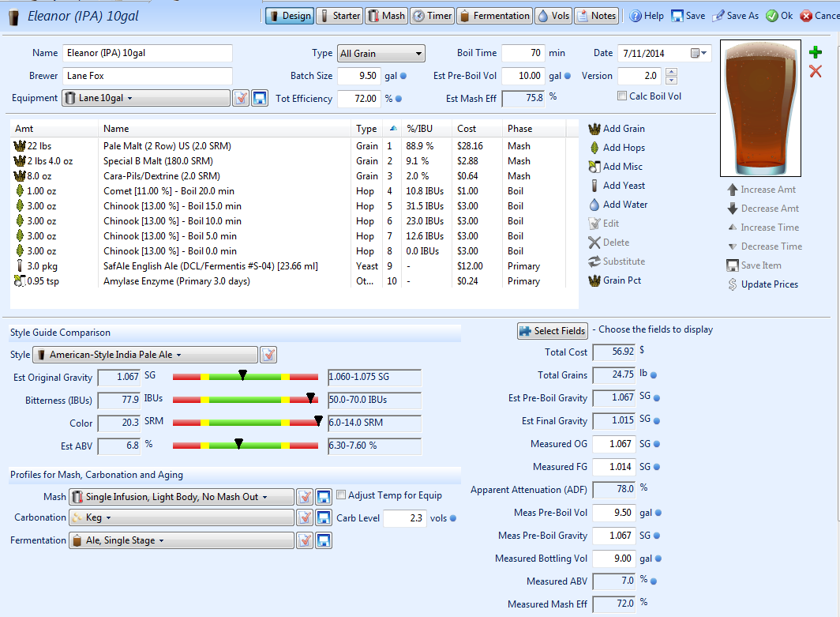Open the Type All Grain dropdown

381,54
